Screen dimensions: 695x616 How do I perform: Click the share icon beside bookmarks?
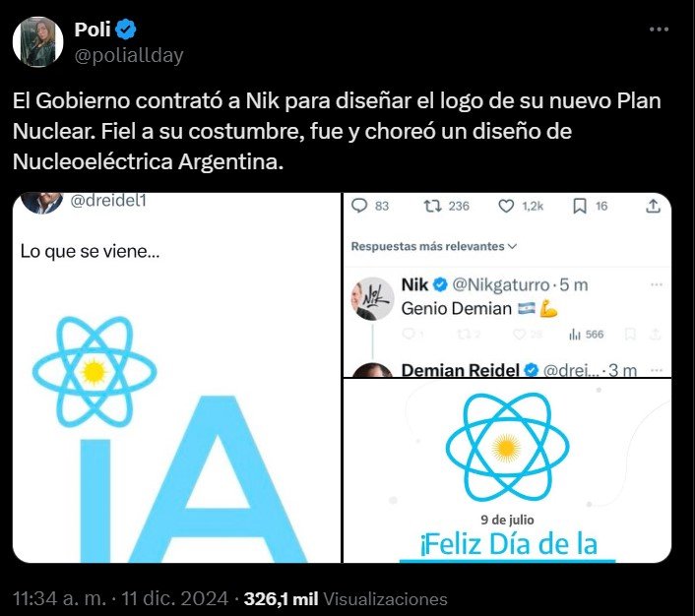click(x=654, y=206)
